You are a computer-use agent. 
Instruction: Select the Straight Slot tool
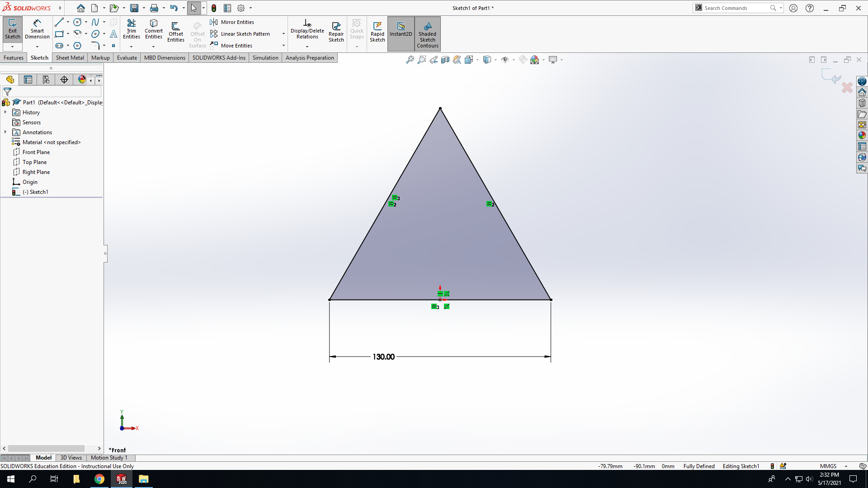[x=59, y=46]
